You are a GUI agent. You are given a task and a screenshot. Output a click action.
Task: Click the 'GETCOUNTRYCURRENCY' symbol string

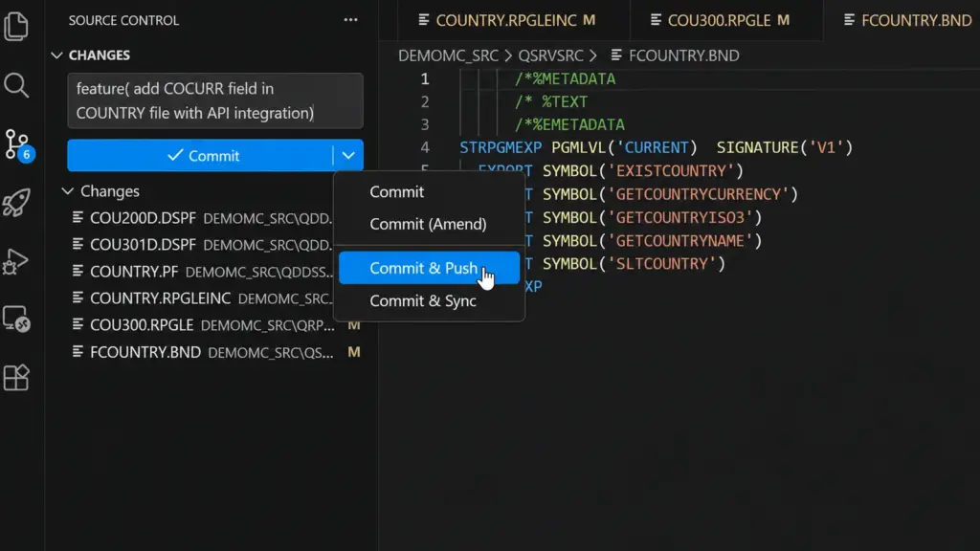[698, 194]
